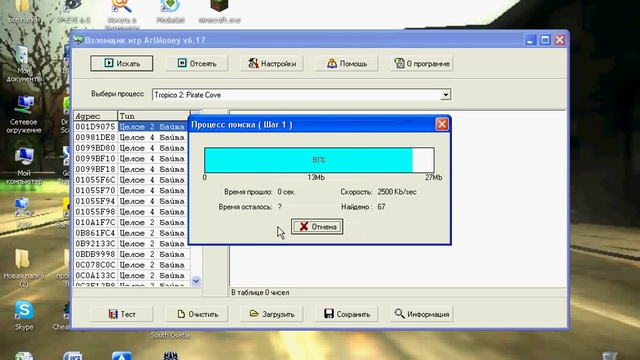The height and width of the screenshot is (360, 640).
Task: Open the О программе about button
Action: (422, 63)
